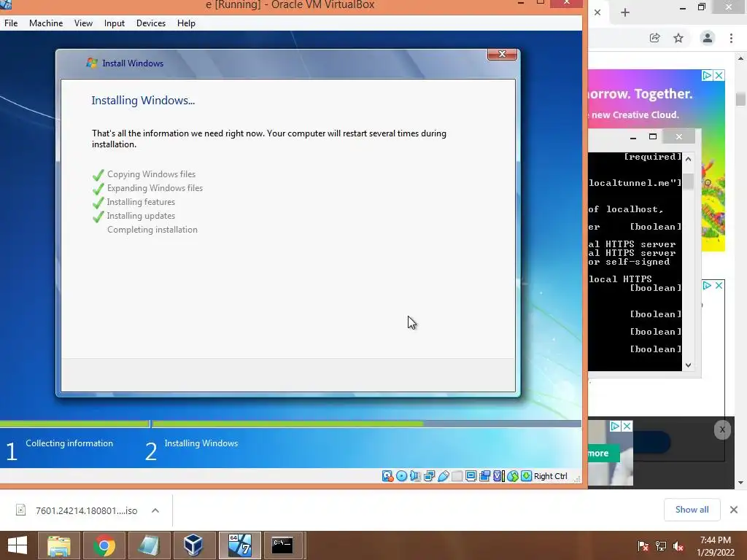The height and width of the screenshot is (560, 747).
Task: Click the Creative Cloud ad AdChoices icon
Action: pyautogui.click(x=707, y=75)
